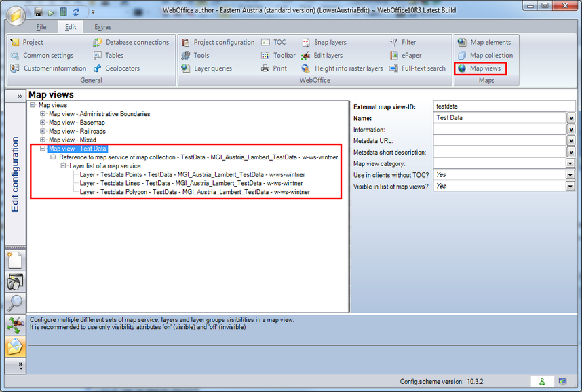Select the magnifier icon in left sidebar
This screenshot has height=392, width=582.
pos(14,303)
